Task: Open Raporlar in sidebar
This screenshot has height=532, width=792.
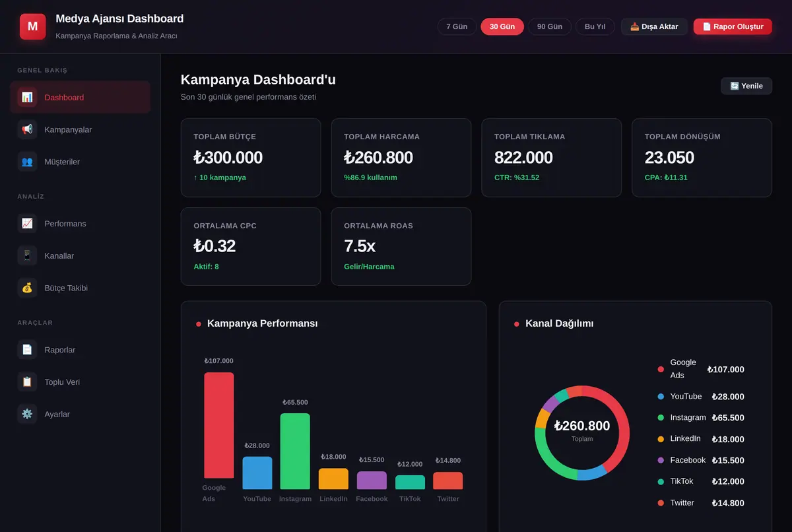Action: click(80, 350)
